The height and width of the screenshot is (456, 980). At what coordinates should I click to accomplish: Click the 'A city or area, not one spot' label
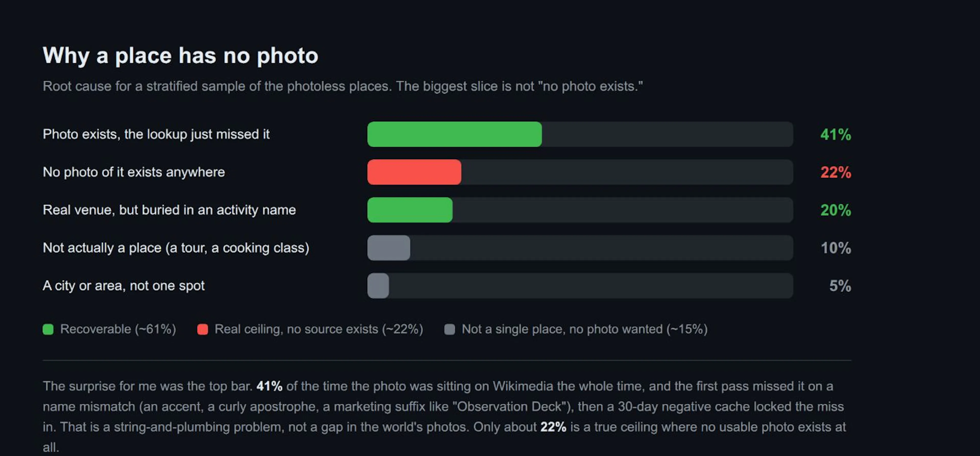tap(124, 286)
